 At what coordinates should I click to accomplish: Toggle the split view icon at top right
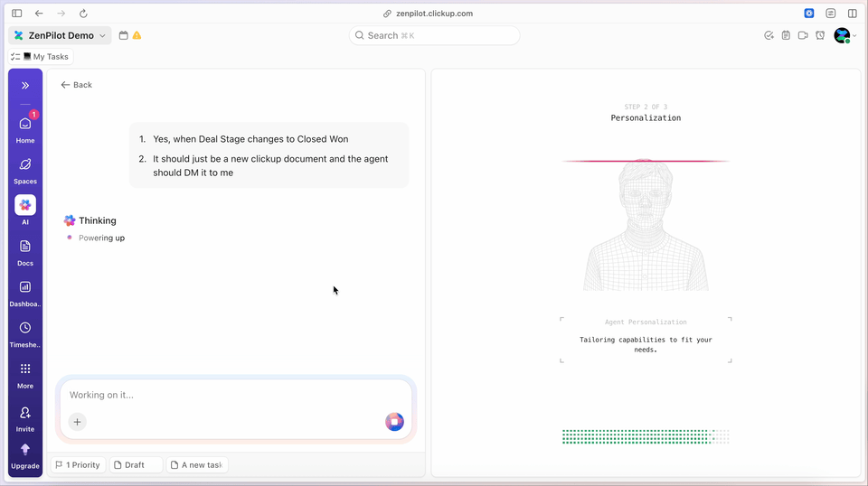853,14
